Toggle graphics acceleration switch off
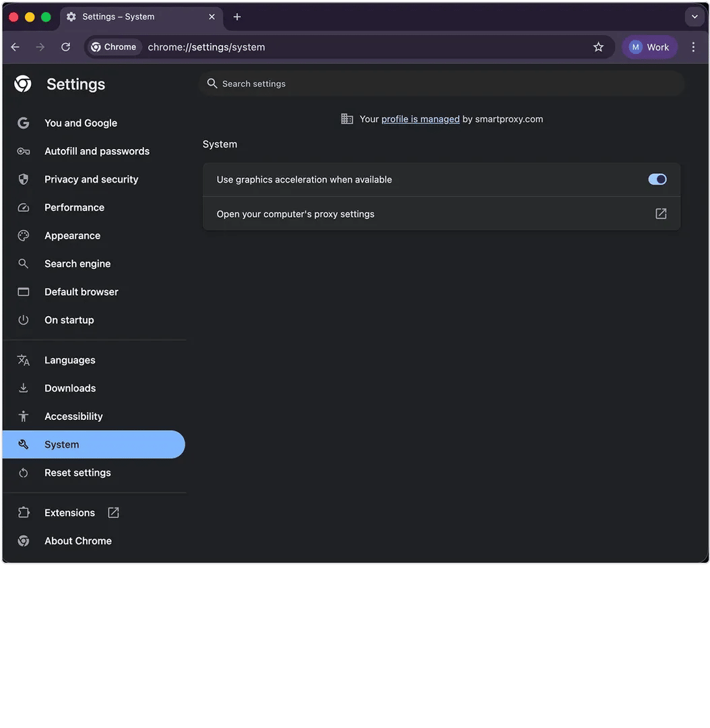Screen dimensions: 710x728 pos(657,179)
